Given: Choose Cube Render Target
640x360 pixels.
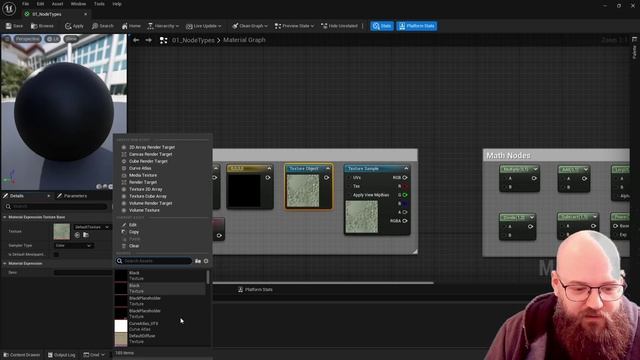Looking at the screenshot, I should pos(148,161).
